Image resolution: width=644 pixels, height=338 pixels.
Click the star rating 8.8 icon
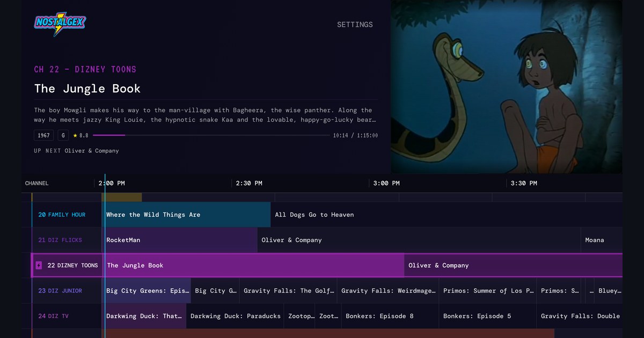tap(75, 136)
